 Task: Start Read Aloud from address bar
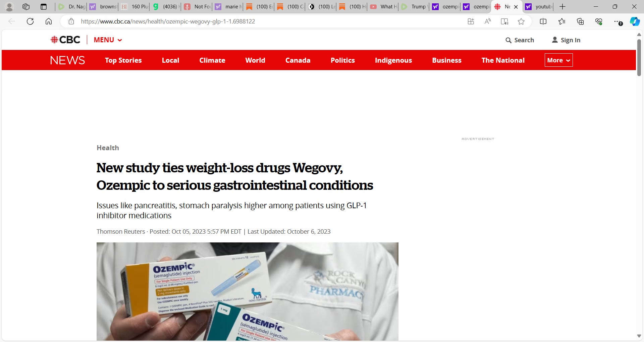coord(488,21)
